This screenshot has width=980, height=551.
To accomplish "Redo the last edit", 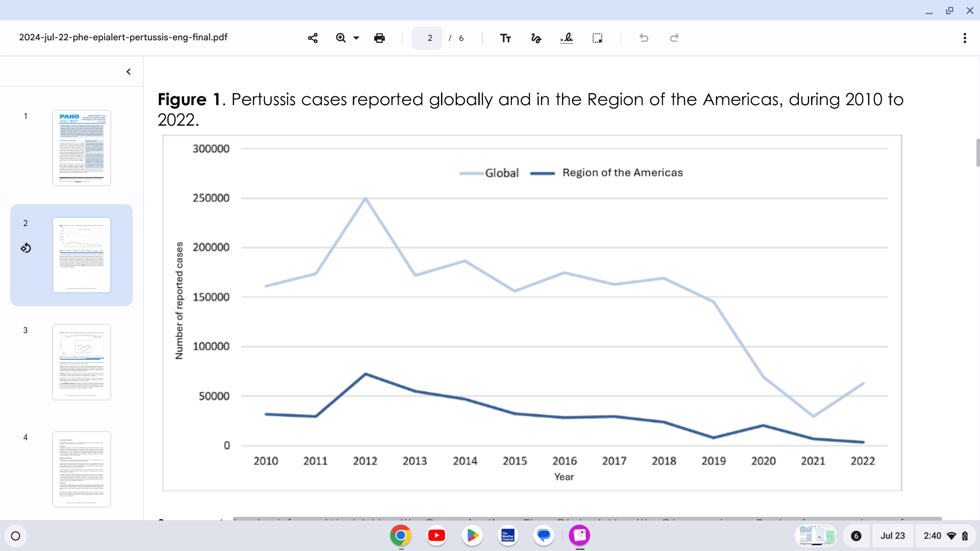I will [x=674, y=38].
